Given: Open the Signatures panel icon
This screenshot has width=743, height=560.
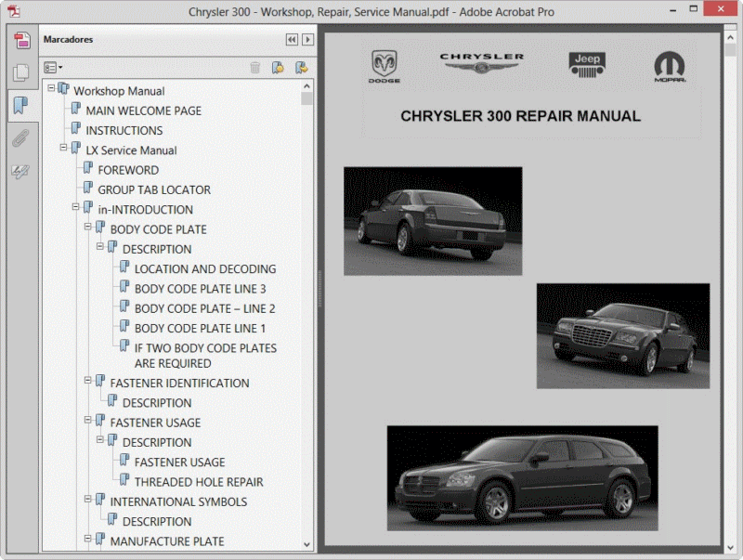Looking at the screenshot, I should pos(20,171).
